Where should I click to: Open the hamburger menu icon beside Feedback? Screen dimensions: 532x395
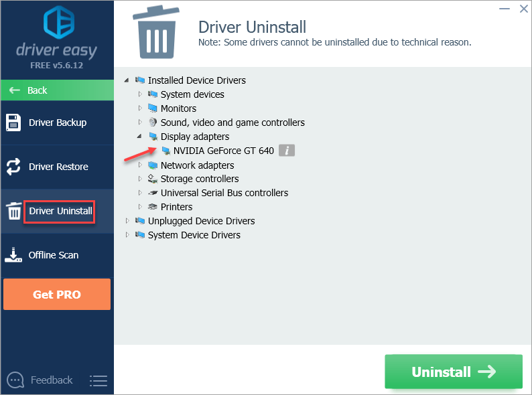(98, 380)
